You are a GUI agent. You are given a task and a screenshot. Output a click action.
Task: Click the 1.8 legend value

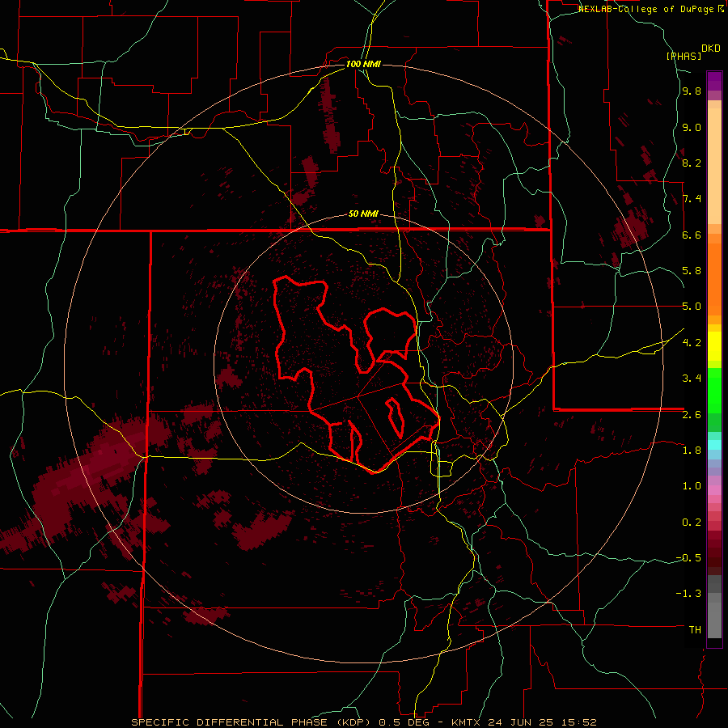tap(692, 451)
